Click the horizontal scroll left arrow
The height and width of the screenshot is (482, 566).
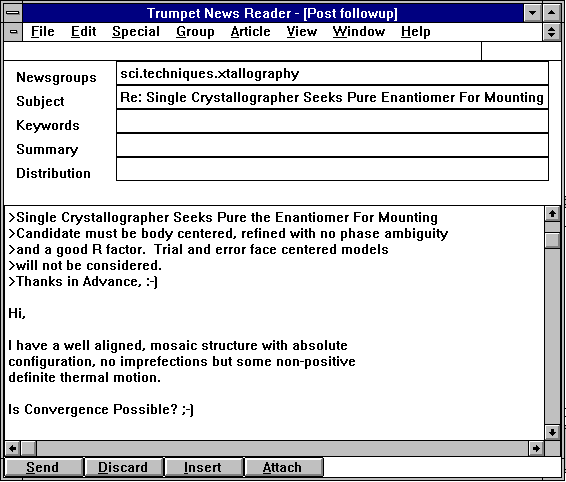coord(13,448)
